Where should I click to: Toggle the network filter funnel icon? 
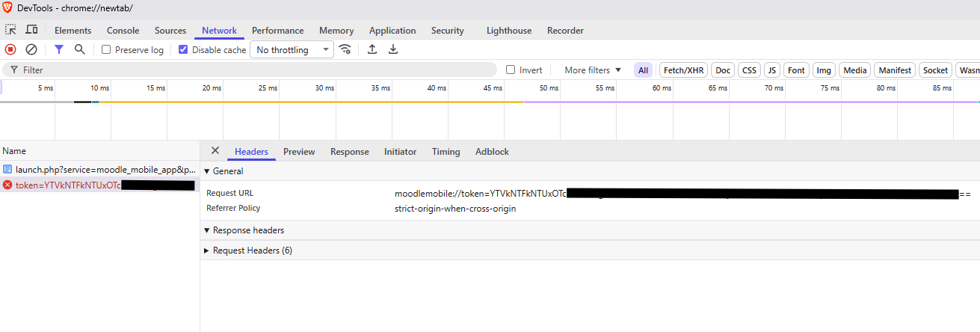pos(59,49)
